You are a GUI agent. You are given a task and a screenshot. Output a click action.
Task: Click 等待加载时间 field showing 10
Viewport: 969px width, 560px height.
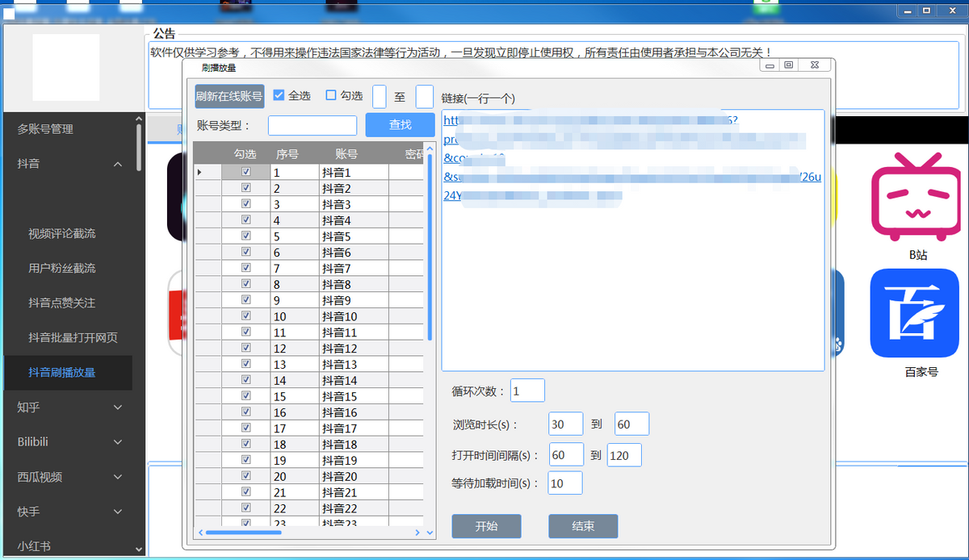[565, 483]
